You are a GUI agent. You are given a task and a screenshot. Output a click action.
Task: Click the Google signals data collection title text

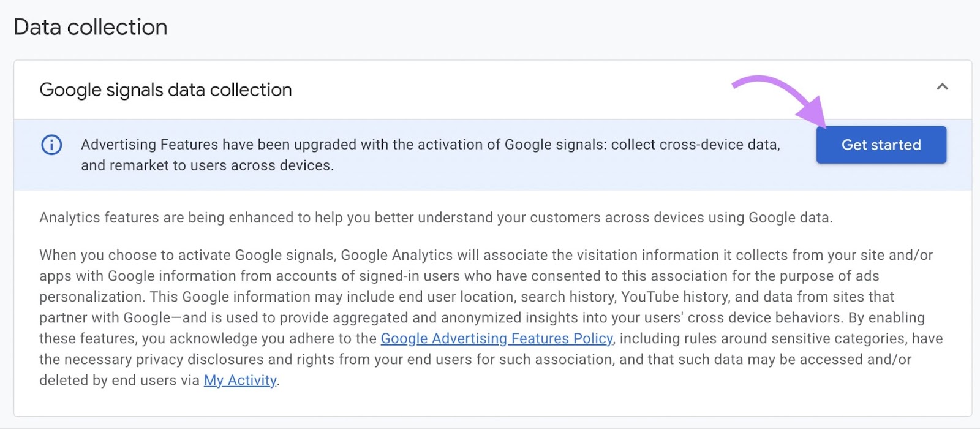pos(165,89)
